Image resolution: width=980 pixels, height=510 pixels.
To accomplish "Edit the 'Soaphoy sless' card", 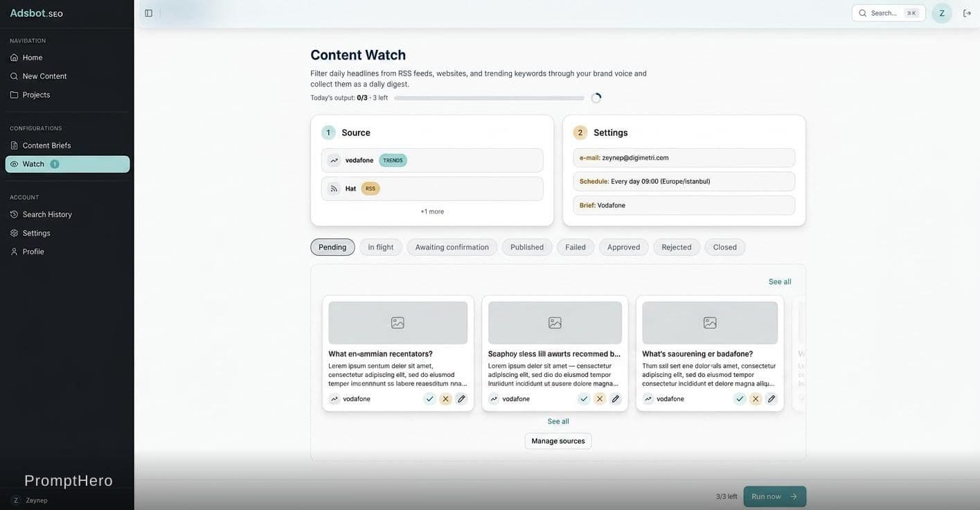I will pos(616,399).
